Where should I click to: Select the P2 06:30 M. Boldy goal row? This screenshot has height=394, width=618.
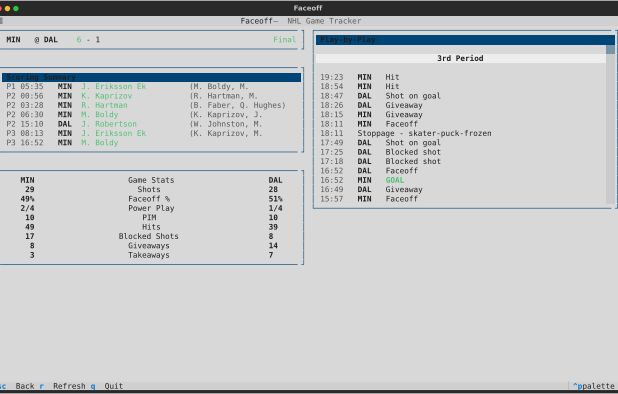[x=152, y=115]
